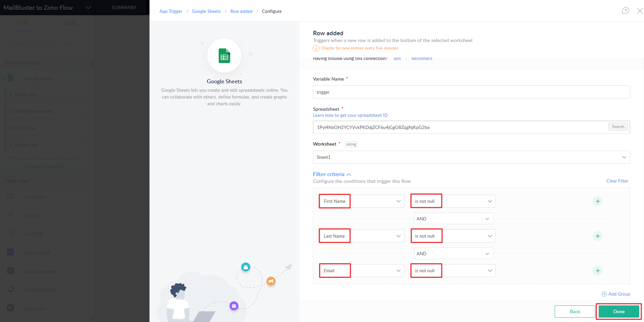644x322 pixels.
Task: Click the Google Sheets logo icon
Action: (224, 56)
